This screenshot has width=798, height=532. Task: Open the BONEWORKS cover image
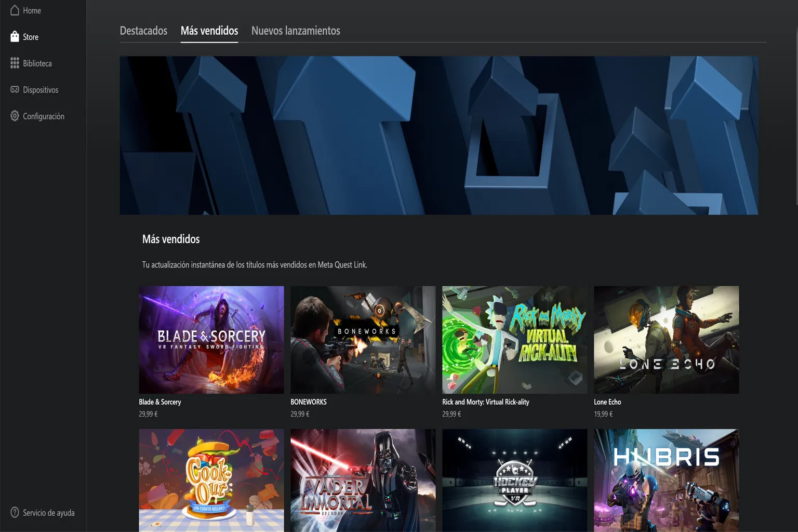363,340
